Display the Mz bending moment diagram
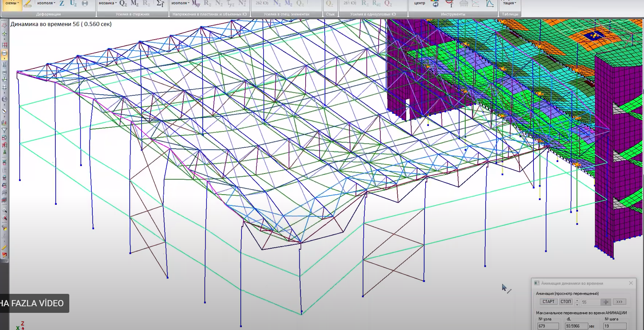This screenshot has width=644, height=330. pyautogui.click(x=135, y=4)
